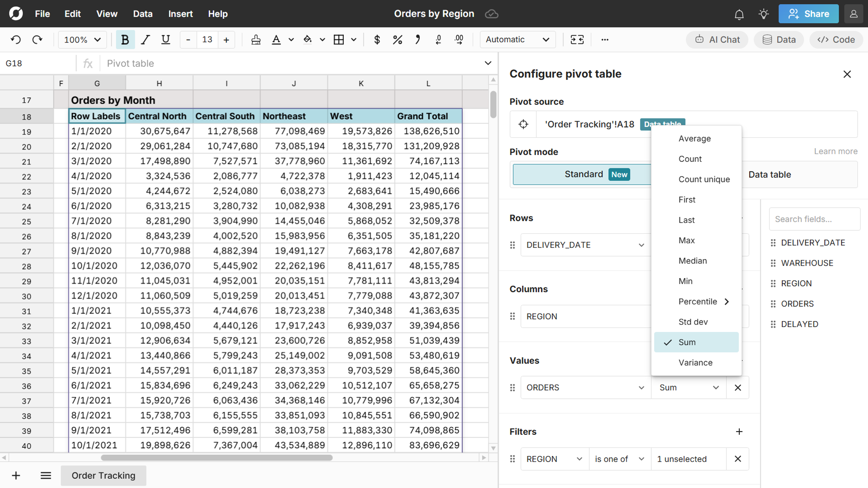Apply underline formatting
Screen dimensions: 868x488
click(165, 40)
